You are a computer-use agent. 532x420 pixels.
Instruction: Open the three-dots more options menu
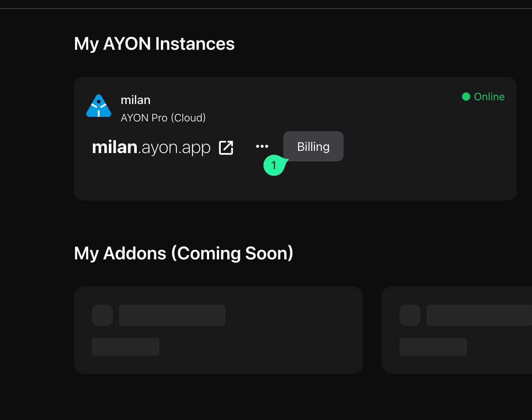262,146
